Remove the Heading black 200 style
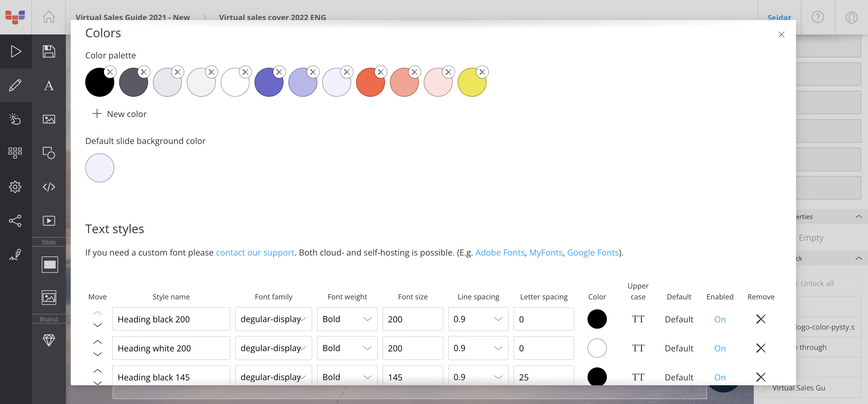This screenshot has width=868, height=404. tap(761, 319)
